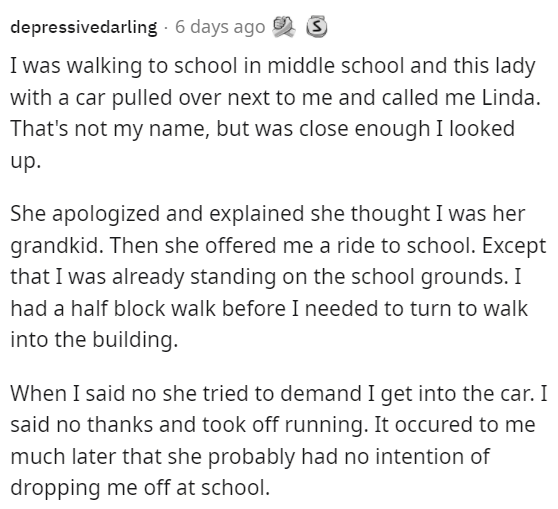Click the paragraph starting 'She apologized and explained'
558x509 pixels.
point(278,276)
